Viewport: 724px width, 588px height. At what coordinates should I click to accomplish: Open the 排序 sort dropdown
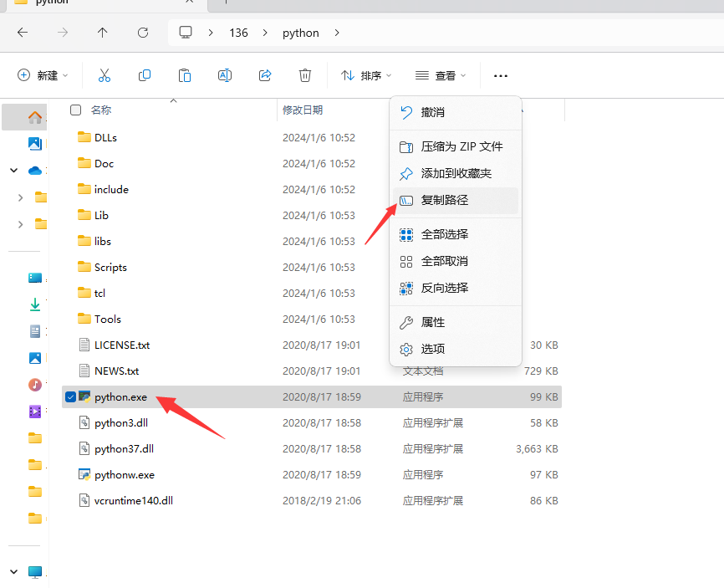click(365, 75)
